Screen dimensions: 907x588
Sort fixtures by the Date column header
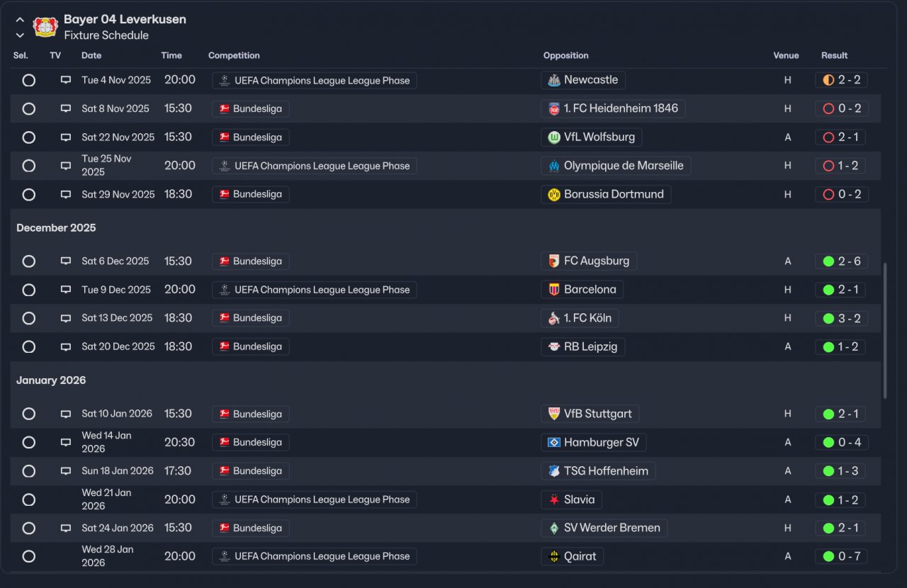coord(91,55)
